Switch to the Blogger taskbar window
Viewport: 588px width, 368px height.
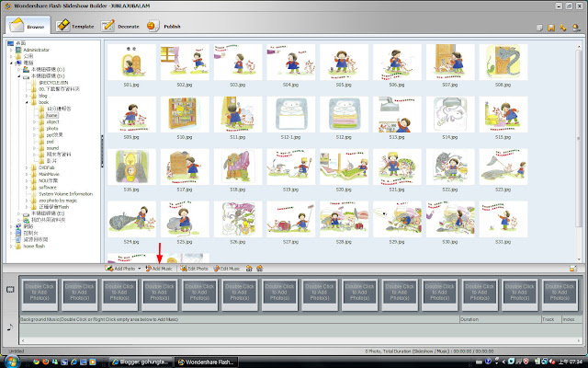coord(141,362)
